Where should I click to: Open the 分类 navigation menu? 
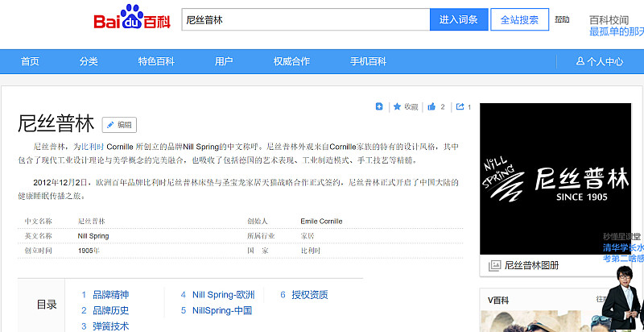point(89,61)
